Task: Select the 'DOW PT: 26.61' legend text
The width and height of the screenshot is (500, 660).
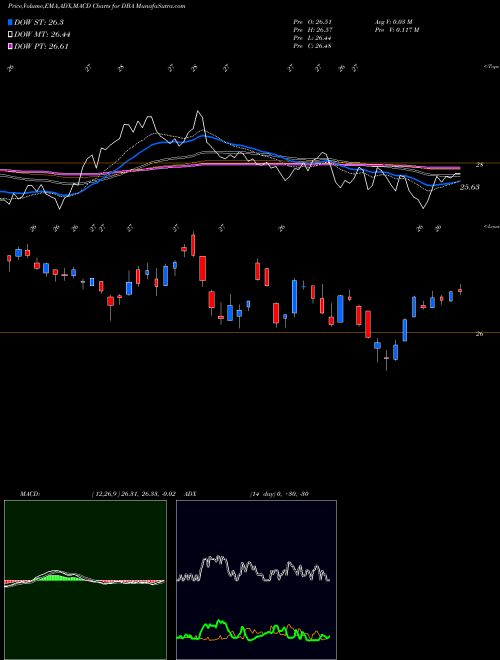Action: coord(41,46)
